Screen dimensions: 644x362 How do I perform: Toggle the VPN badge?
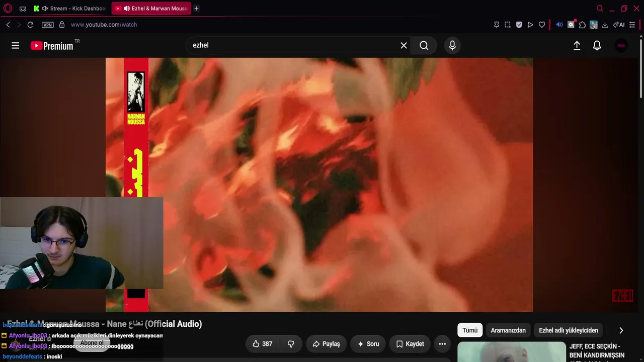[48, 25]
